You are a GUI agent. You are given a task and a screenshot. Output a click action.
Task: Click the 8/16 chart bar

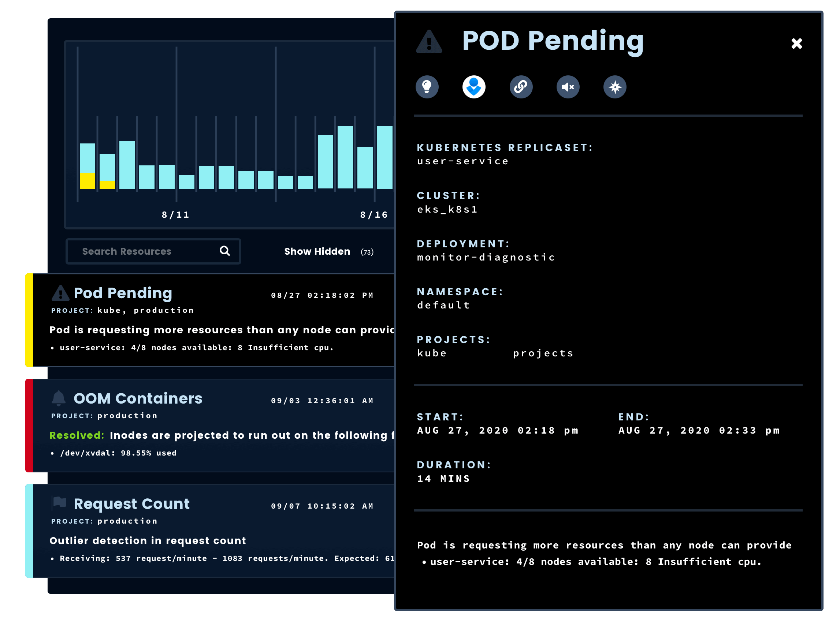point(384,157)
